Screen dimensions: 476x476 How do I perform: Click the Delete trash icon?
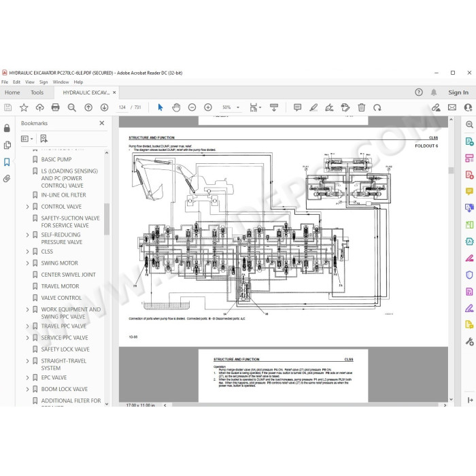point(361,107)
